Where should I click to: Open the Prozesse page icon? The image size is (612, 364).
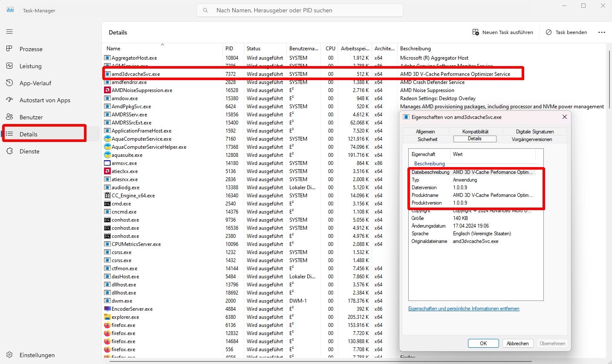[9, 49]
